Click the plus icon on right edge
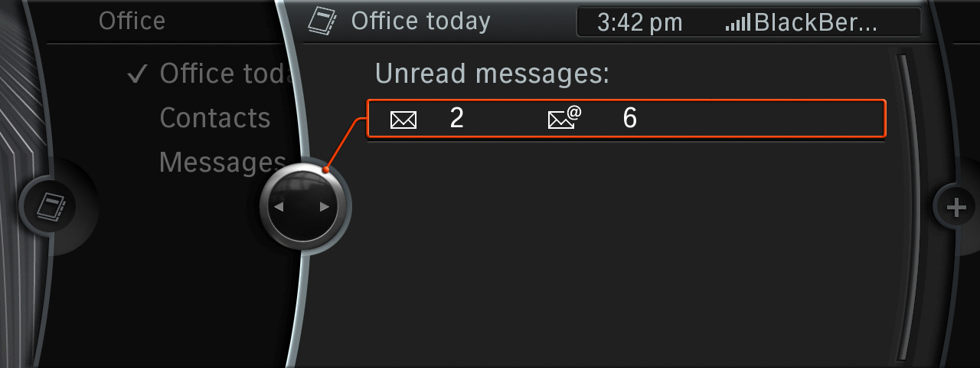The height and width of the screenshot is (368, 980). (956, 207)
